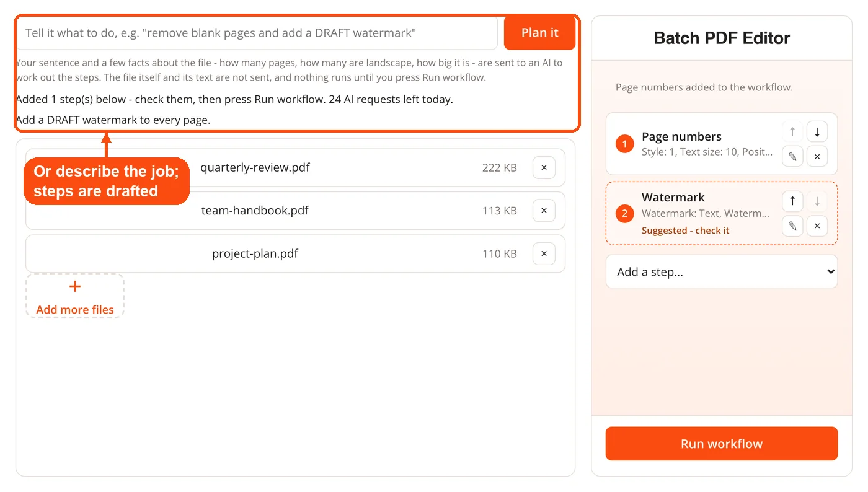The image size is (868, 492).
Task: Click the Watermark step details text
Action: [706, 214]
